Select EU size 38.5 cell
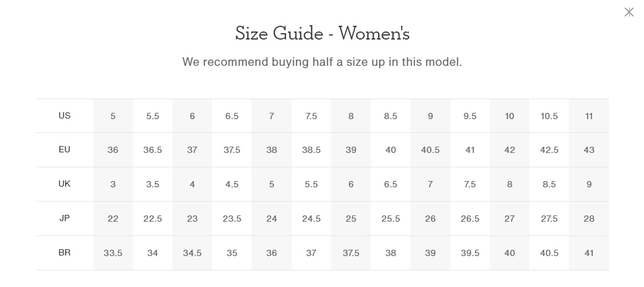Screen dimensions: 644x287 (x=311, y=150)
